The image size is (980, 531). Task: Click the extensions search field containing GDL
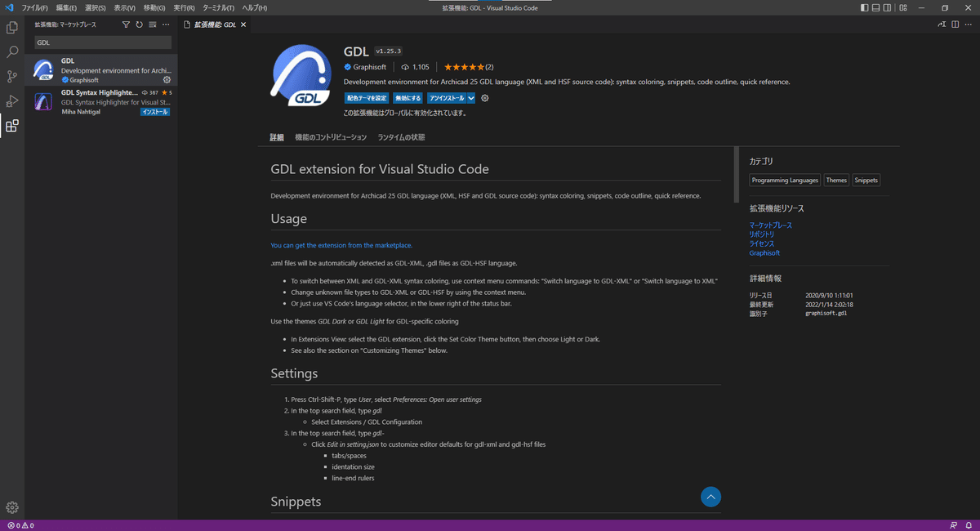[x=103, y=42]
